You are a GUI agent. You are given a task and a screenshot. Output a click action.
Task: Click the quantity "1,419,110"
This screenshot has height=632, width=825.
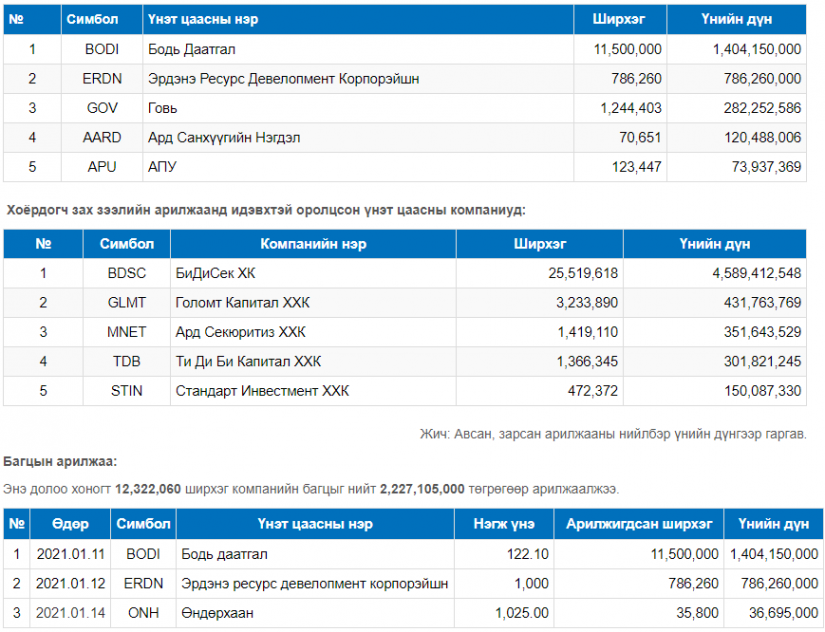(x=588, y=332)
